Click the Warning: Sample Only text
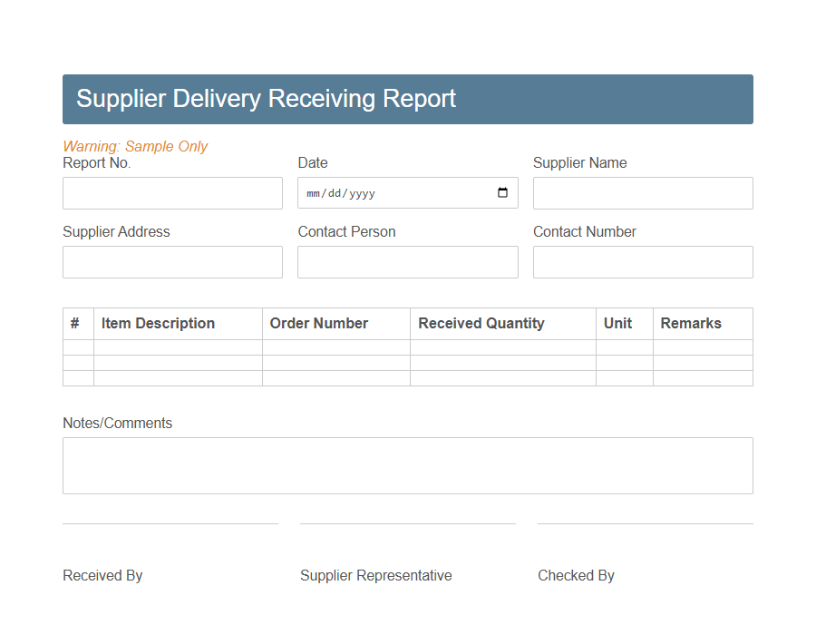Image resolution: width=816 pixels, height=644 pixels. [x=135, y=146]
